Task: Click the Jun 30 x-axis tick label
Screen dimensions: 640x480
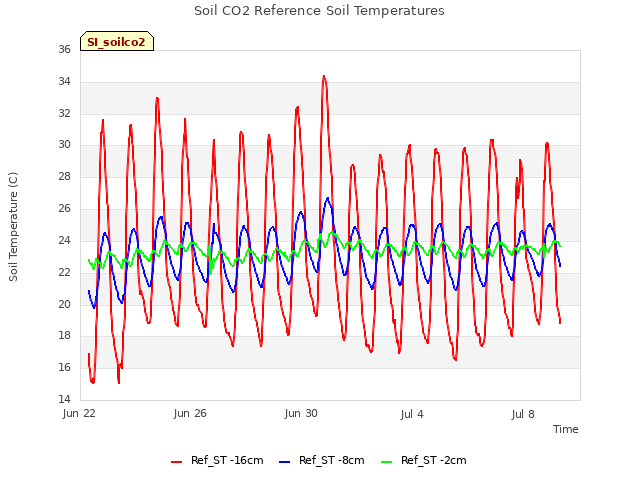Action: [301, 414]
